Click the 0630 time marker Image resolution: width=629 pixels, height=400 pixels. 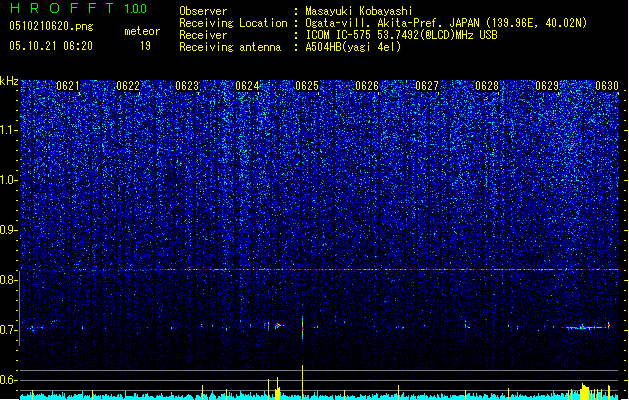607,86
